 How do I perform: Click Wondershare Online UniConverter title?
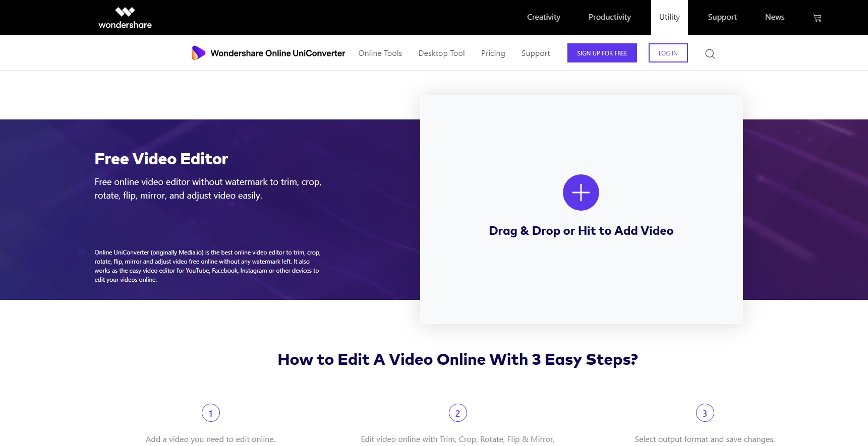pyautogui.click(x=277, y=53)
